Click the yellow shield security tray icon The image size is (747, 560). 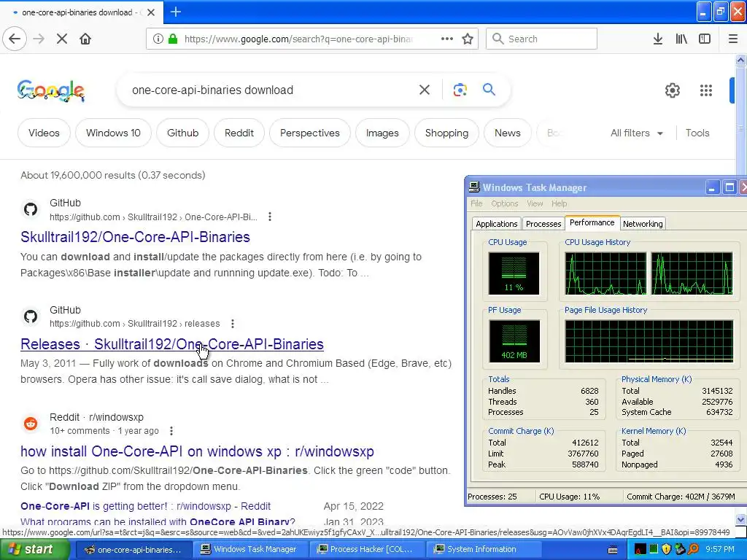tap(666, 549)
